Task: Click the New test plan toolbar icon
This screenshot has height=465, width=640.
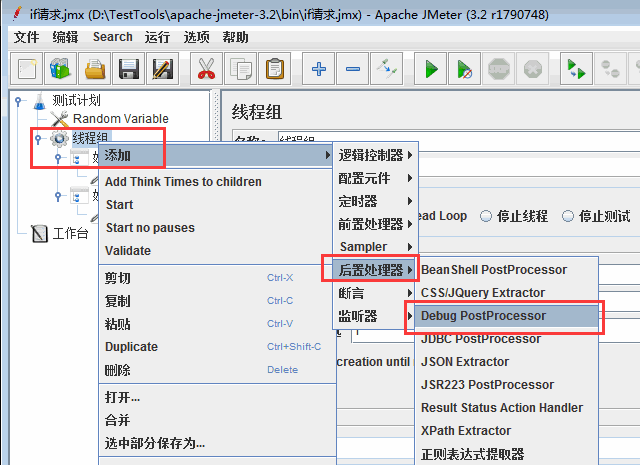Action: pos(27,69)
